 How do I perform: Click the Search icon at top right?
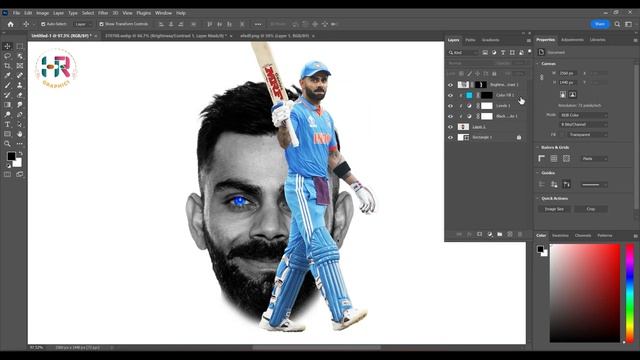pos(617,24)
